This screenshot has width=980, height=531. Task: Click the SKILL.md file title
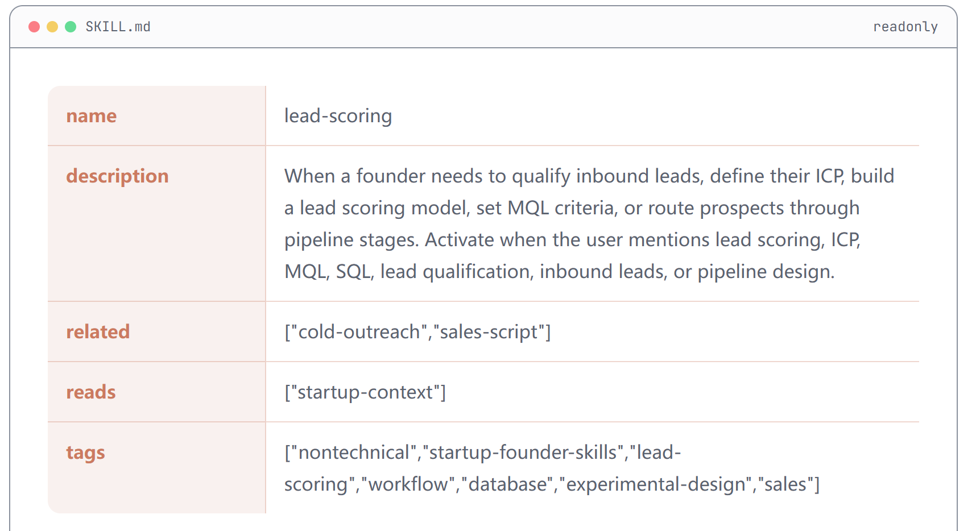tap(118, 27)
